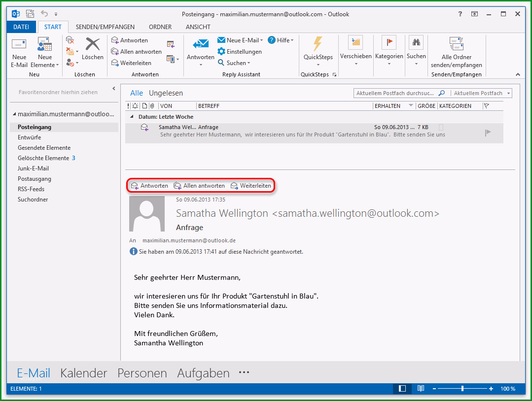Click the Suchen binoculars icon
This screenshot has width=532, height=401.
416,42
